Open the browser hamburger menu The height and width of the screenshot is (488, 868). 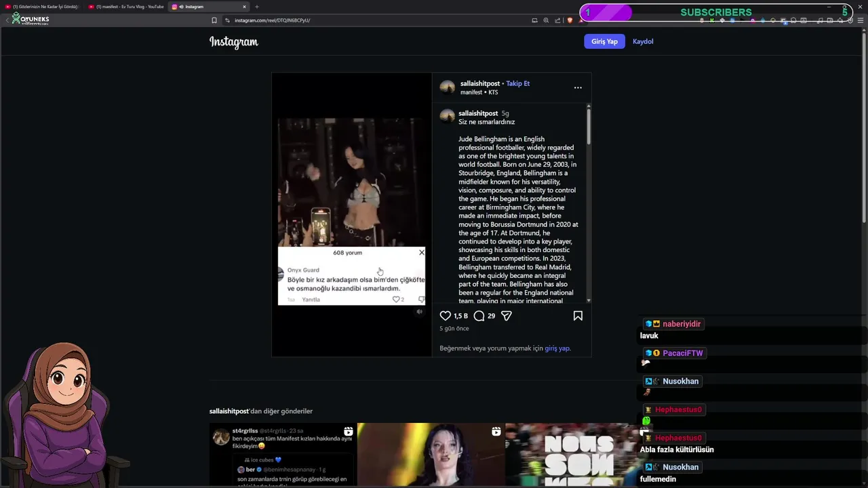[x=861, y=20]
